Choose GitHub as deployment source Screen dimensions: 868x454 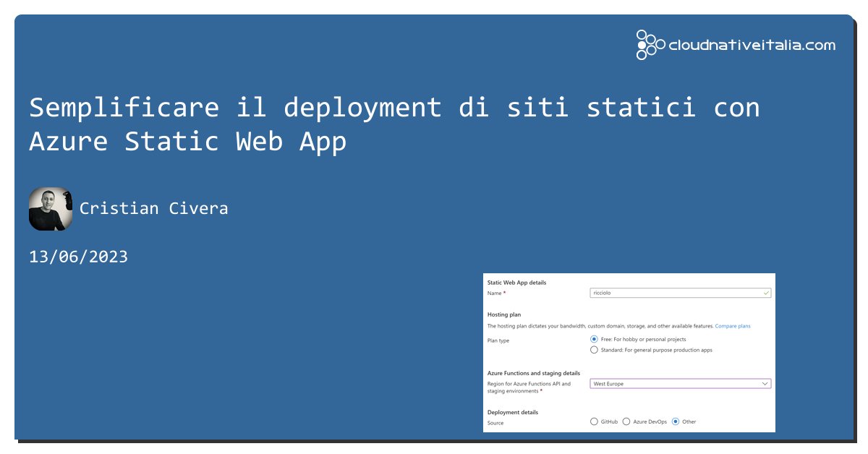pos(594,421)
